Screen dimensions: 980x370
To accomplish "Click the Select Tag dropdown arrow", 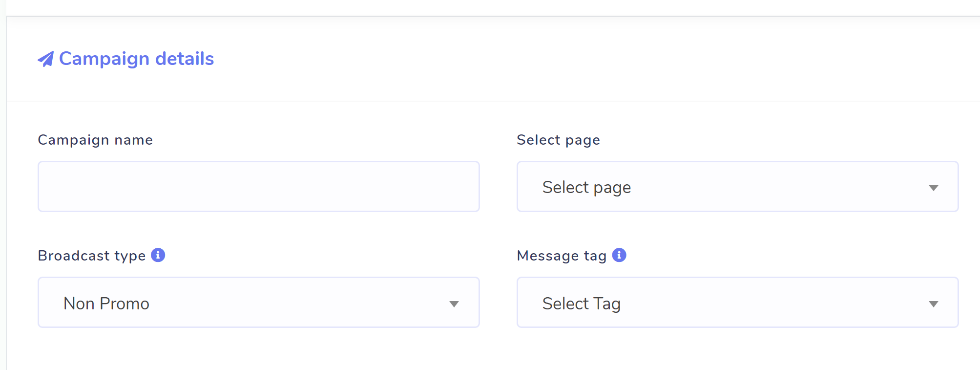I will (x=933, y=304).
